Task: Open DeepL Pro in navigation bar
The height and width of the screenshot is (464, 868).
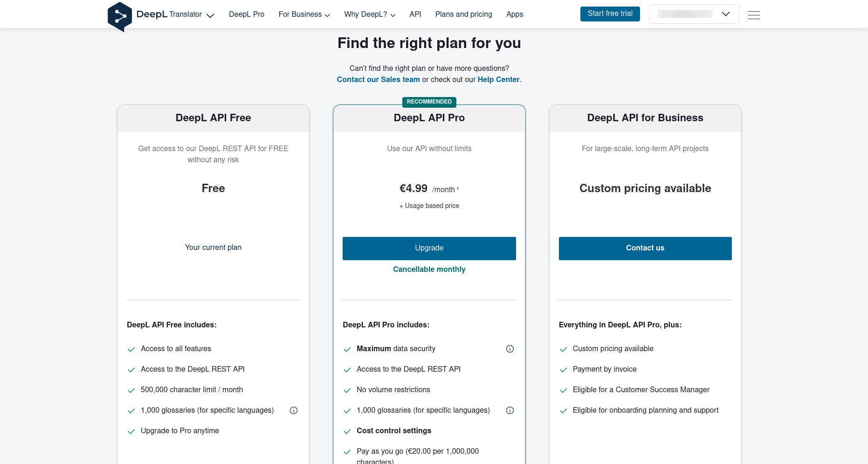Action: point(247,14)
